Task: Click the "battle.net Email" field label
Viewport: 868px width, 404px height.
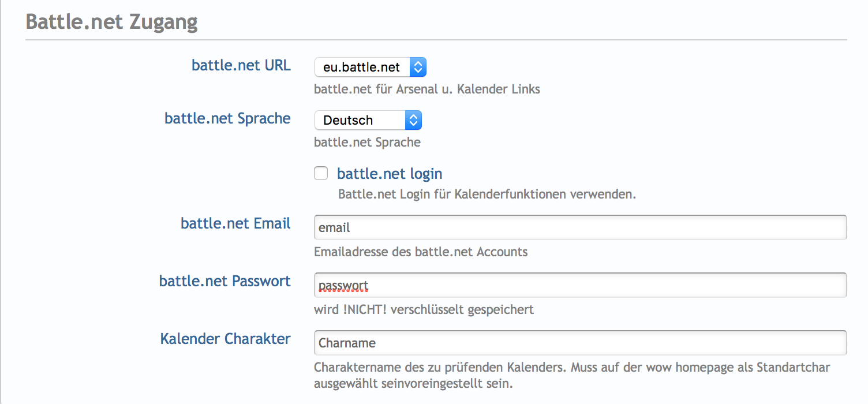Action: pyautogui.click(x=235, y=223)
